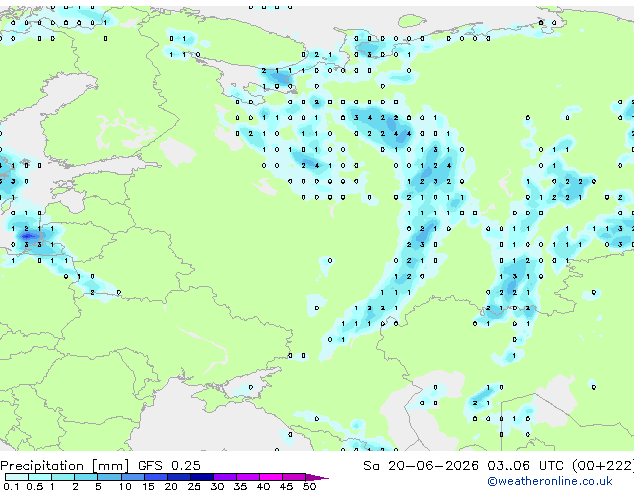Click the 2–5 mm legend color swatch

click(86, 477)
